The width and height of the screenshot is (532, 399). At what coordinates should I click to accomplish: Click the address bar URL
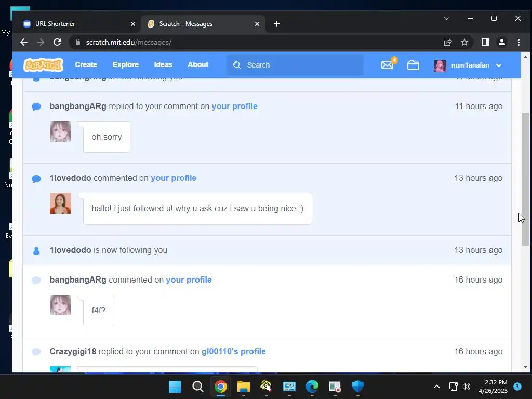point(129,42)
